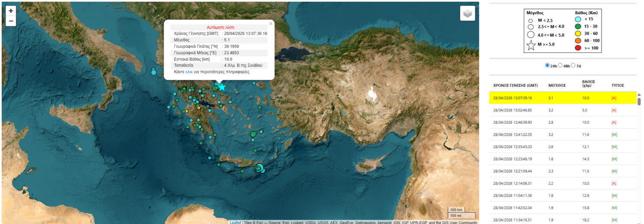Click the cyan marker off southern Italy
Image resolution: width=644 pixels, height=224 pixels.
154,72
